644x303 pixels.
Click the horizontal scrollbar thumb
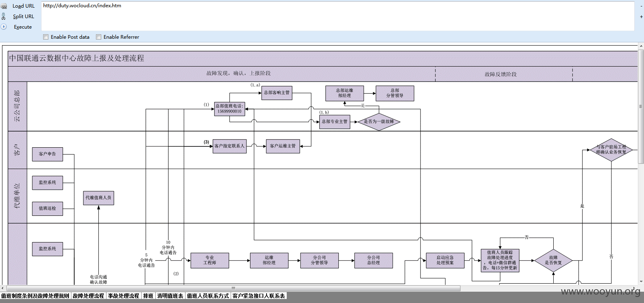click(233, 288)
